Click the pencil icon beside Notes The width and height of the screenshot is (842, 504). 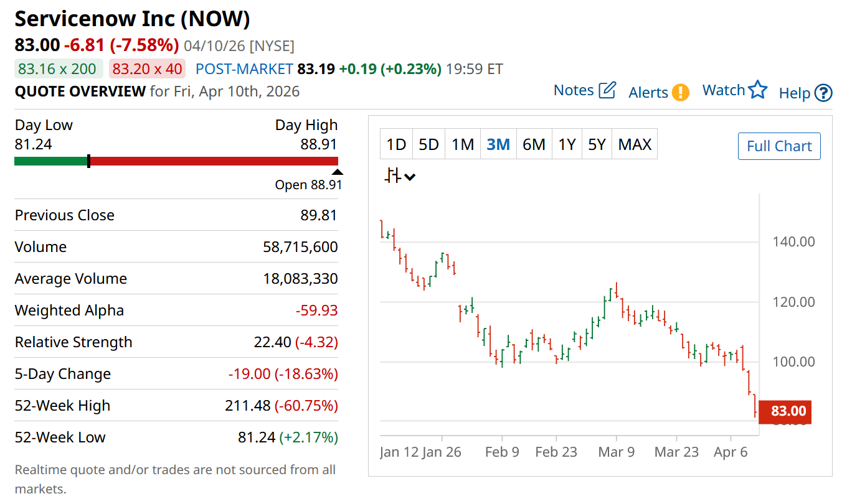click(607, 90)
